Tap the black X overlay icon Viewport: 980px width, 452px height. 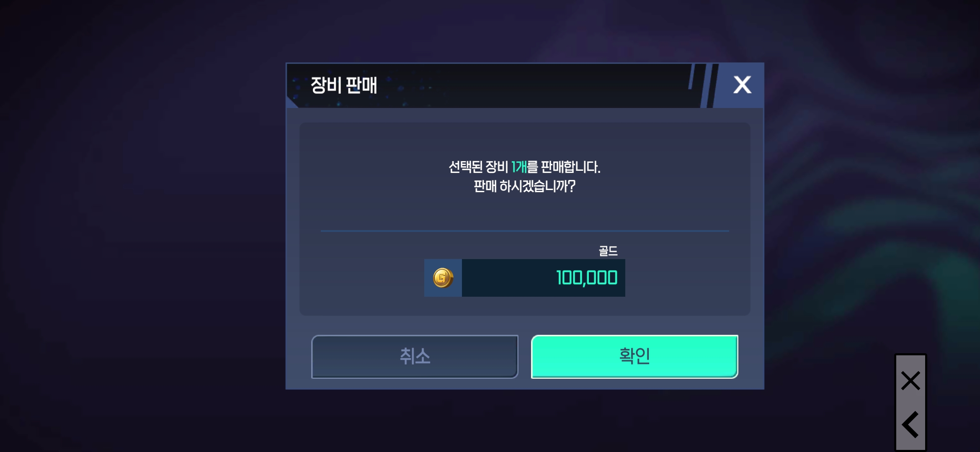910,380
